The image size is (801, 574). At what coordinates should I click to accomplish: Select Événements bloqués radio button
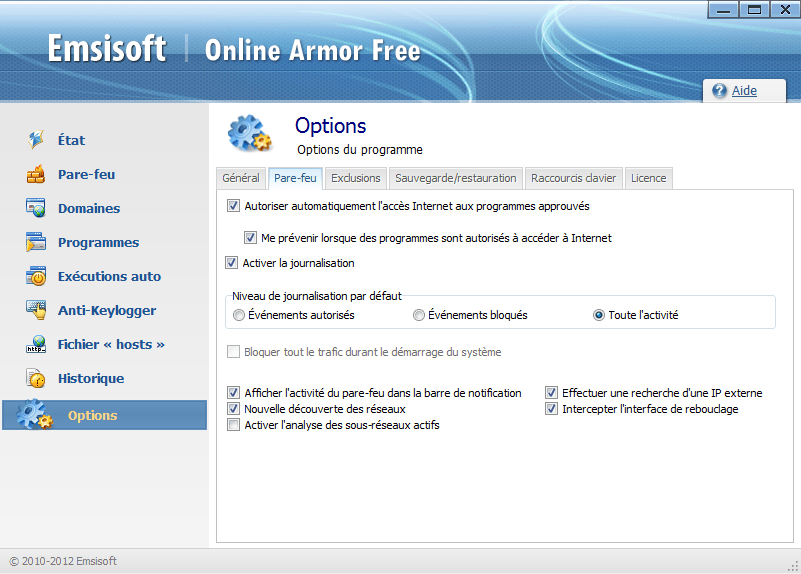[x=419, y=315]
